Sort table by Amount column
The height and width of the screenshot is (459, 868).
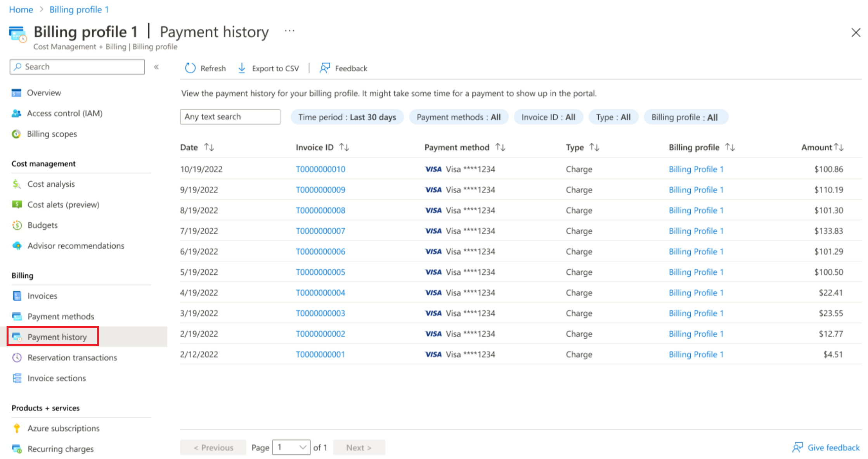[x=839, y=147]
